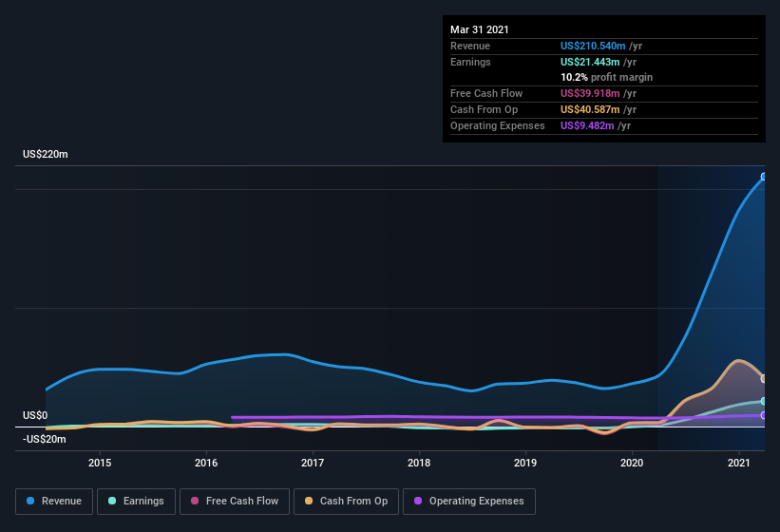Image resolution: width=780 pixels, height=532 pixels.
Task: Click the US$21.443m earnings value
Action: click(590, 62)
